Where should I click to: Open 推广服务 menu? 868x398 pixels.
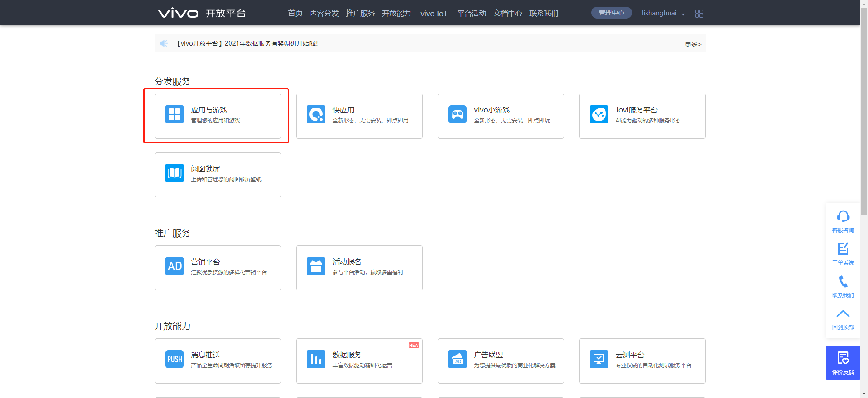[x=360, y=13]
